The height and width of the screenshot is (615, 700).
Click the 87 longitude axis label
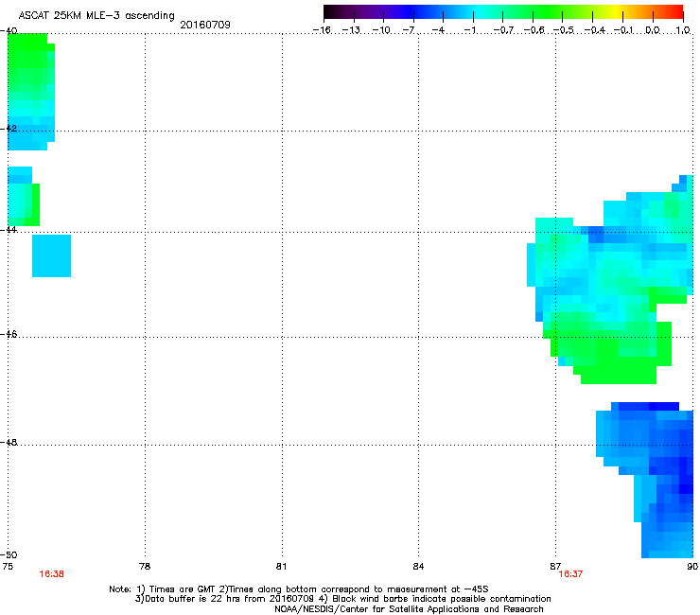coord(555,567)
